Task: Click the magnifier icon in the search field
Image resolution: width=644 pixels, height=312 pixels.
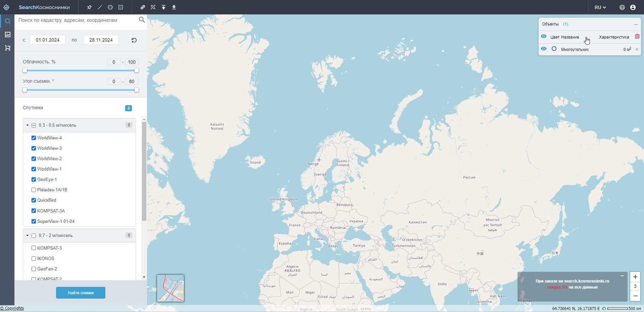Action: (x=141, y=20)
